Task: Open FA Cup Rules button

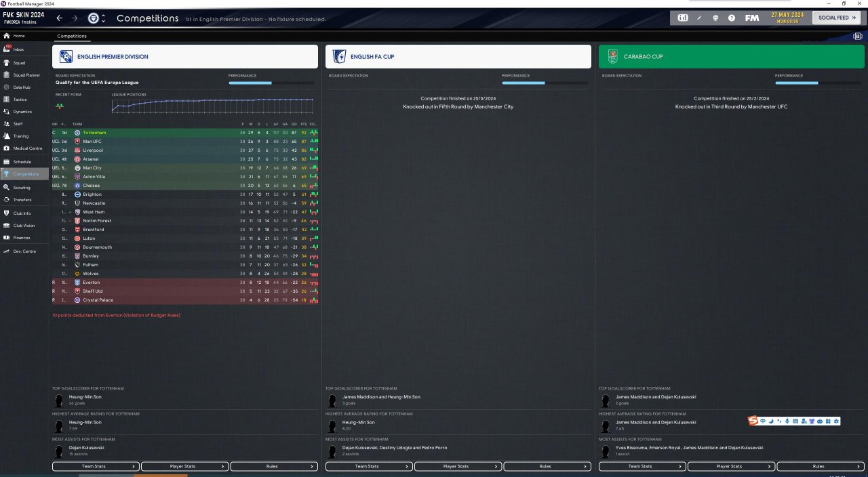Action: pos(547,466)
